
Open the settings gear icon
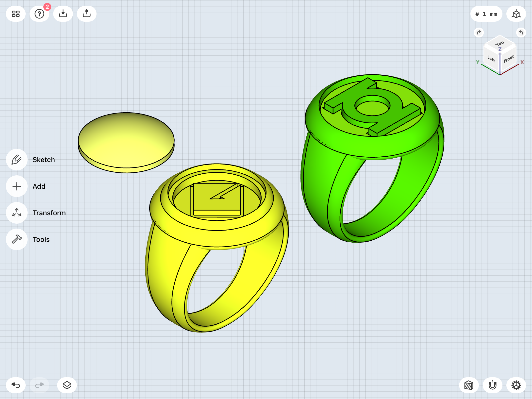(516, 385)
